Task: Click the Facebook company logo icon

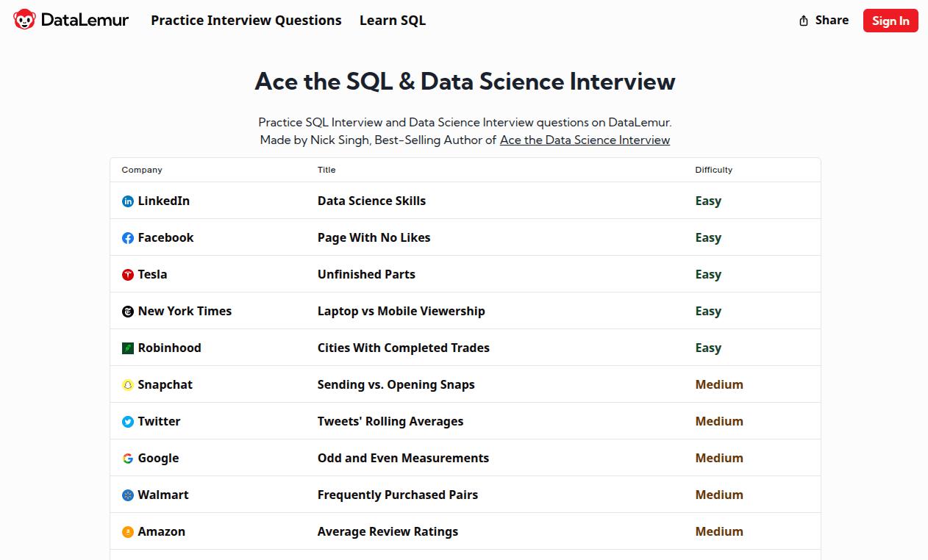Action: pyautogui.click(x=128, y=238)
